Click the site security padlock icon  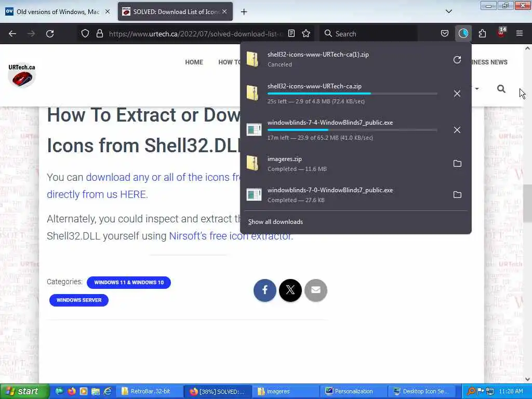(x=99, y=34)
